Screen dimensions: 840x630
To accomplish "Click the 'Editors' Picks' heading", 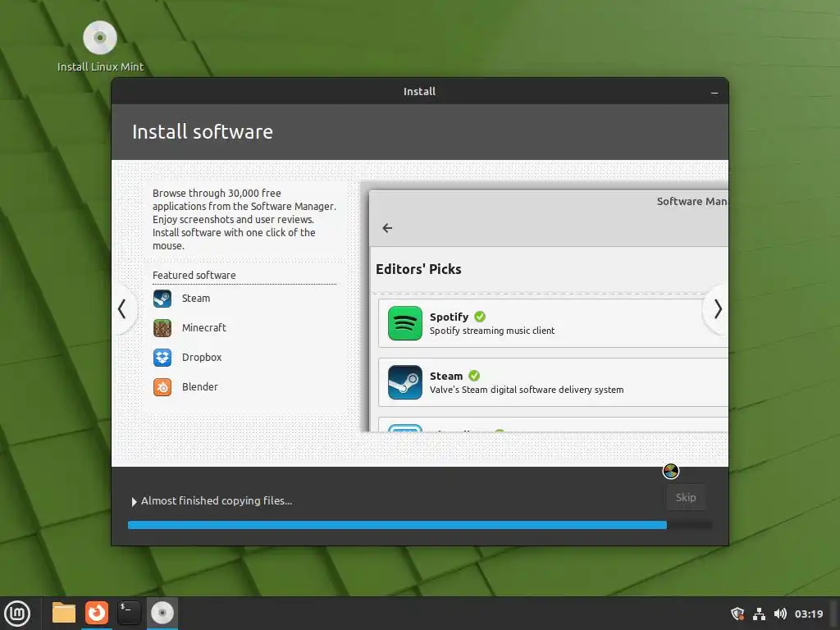I will (418, 269).
